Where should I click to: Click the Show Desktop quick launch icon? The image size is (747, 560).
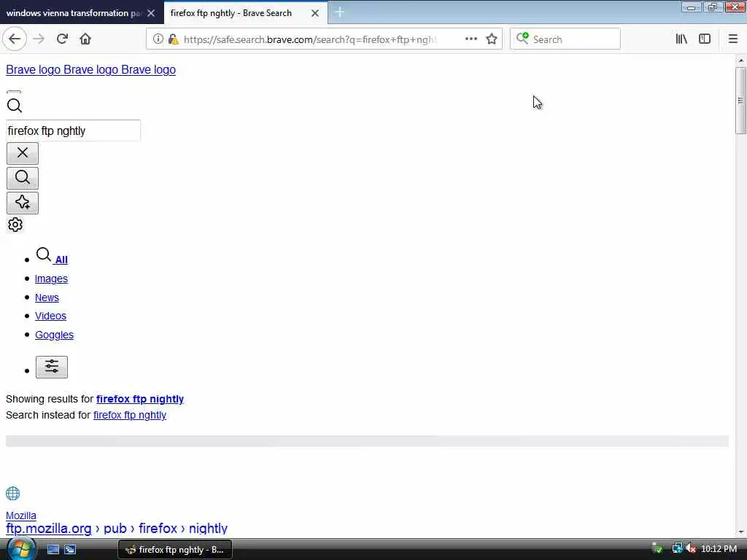(x=53, y=550)
